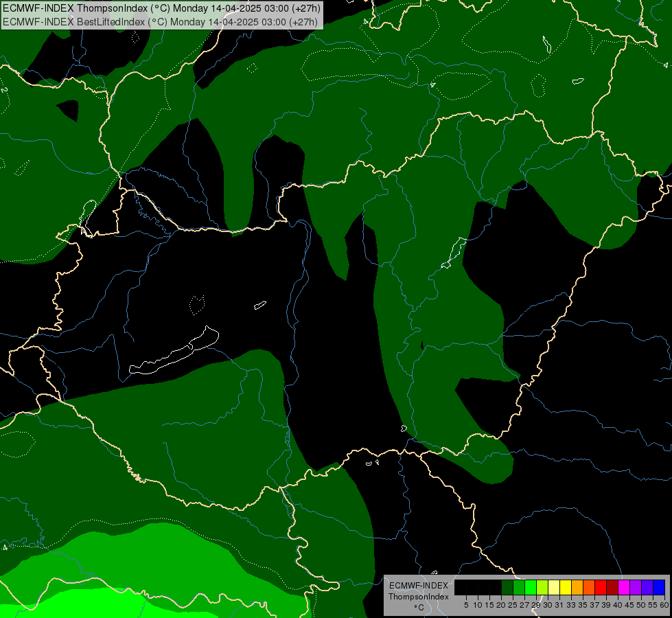Pick the orange 33–35 legend swatch
672x618 pixels.
(577, 587)
